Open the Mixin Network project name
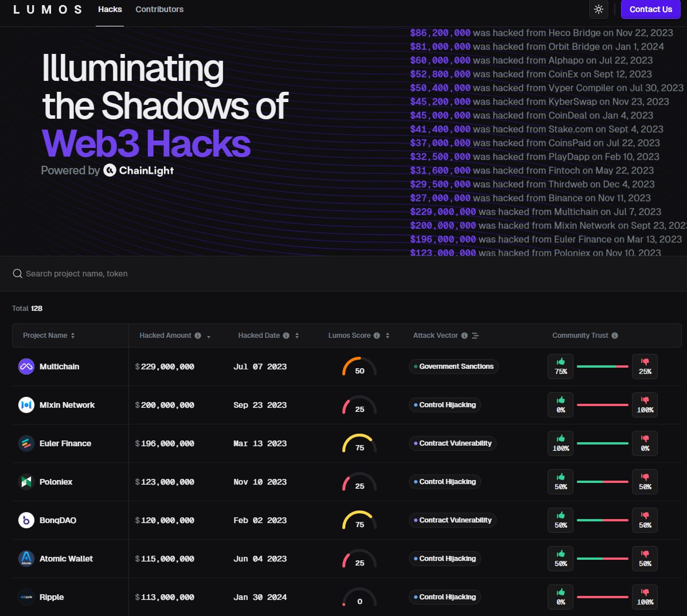 pyautogui.click(x=67, y=406)
